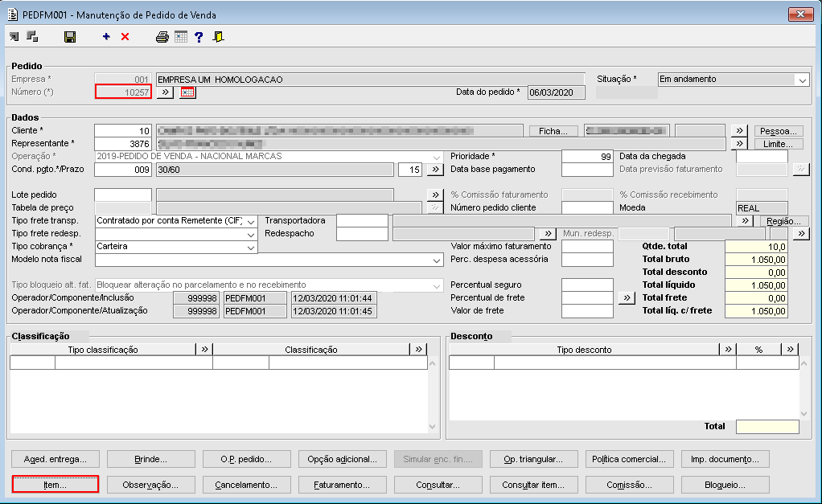Click the Representante code field showing 3876

pyautogui.click(x=123, y=144)
